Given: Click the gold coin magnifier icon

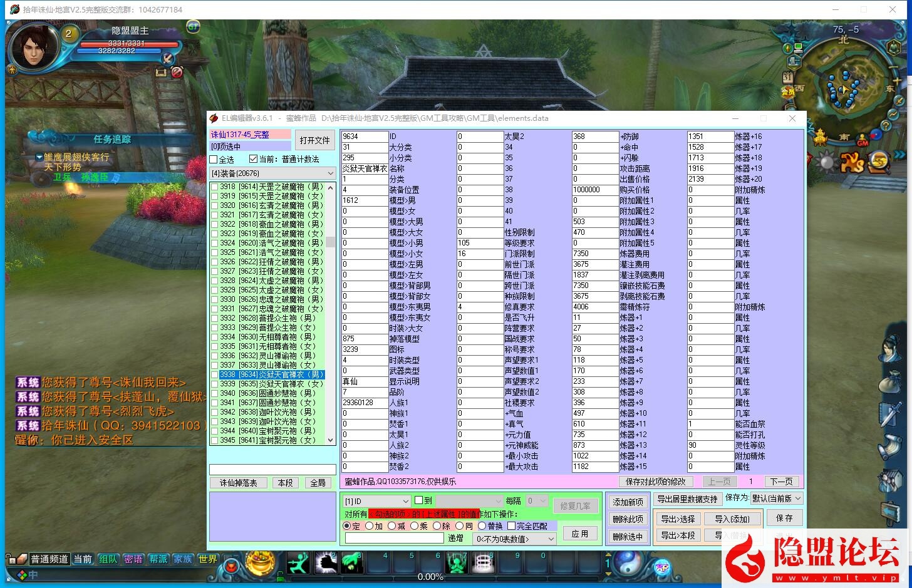Looking at the screenshot, I should [x=879, y=162].
